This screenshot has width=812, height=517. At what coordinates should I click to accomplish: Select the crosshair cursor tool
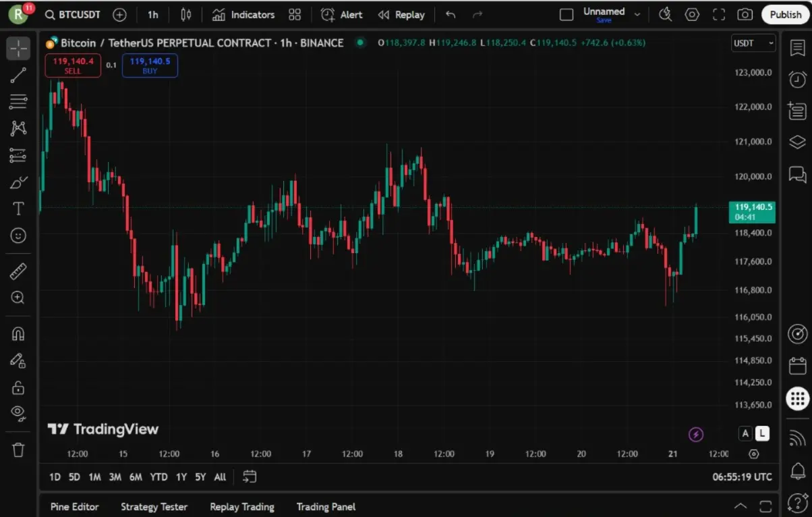(18, 49)
